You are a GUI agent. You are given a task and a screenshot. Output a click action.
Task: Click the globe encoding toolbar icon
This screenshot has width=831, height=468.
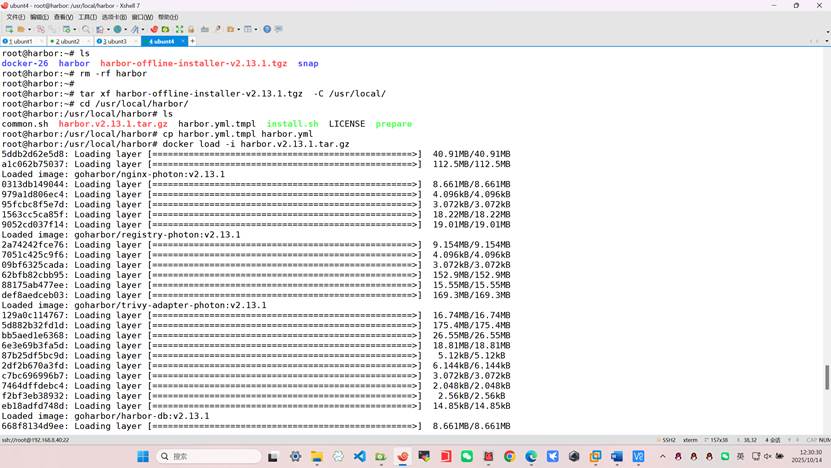pyautogui.click(x=117, y=29)
